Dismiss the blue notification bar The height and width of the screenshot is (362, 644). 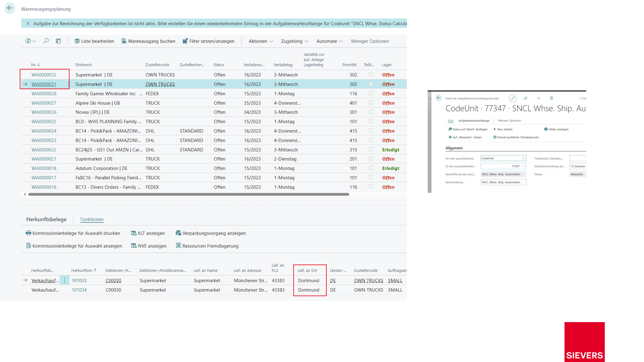click(28, 23)
